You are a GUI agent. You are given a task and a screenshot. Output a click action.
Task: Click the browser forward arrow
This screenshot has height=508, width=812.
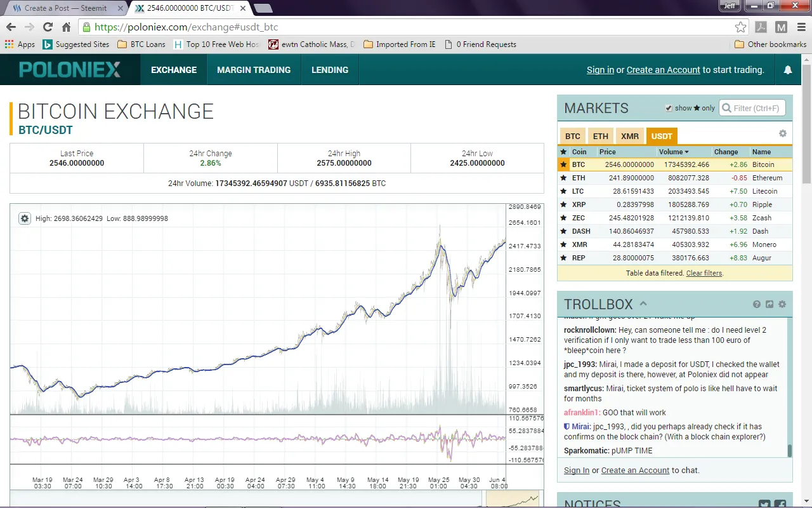point(29,27)
